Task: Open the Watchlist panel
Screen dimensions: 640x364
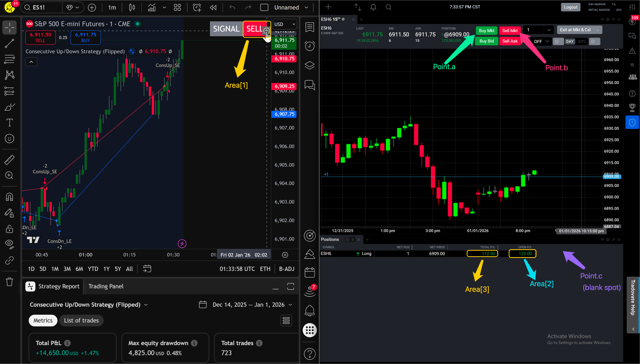Action: tap(309, 27)
